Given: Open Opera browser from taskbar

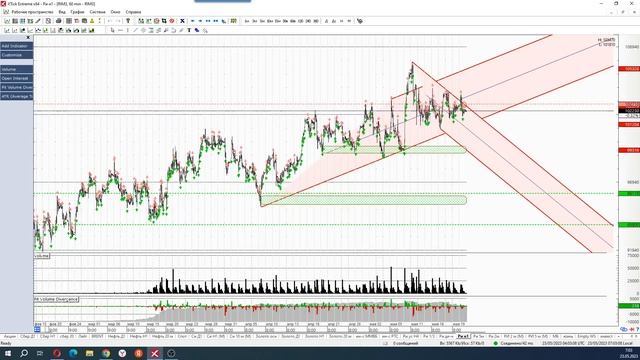Looking at the screenshot, I should tap(57, 353).
